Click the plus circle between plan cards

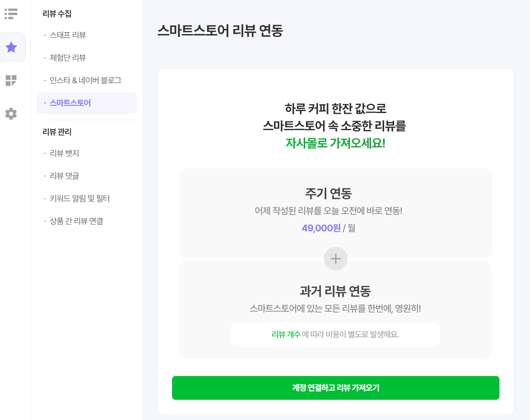pos(336,259)
